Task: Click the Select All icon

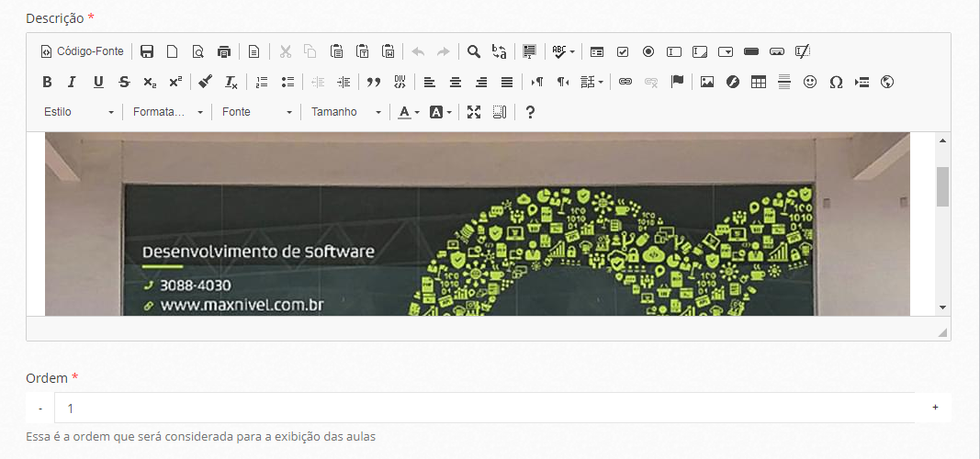Action: [529, 51]
